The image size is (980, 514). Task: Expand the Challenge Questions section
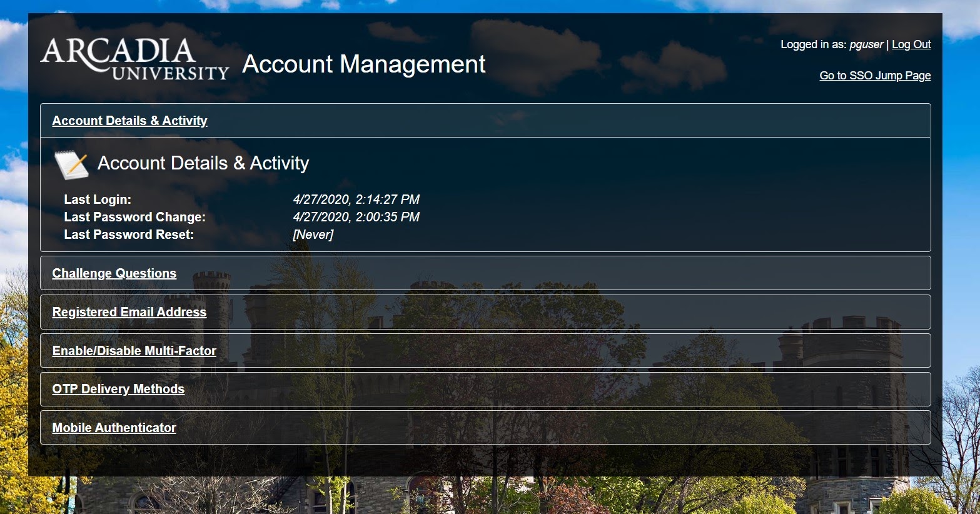114,273
